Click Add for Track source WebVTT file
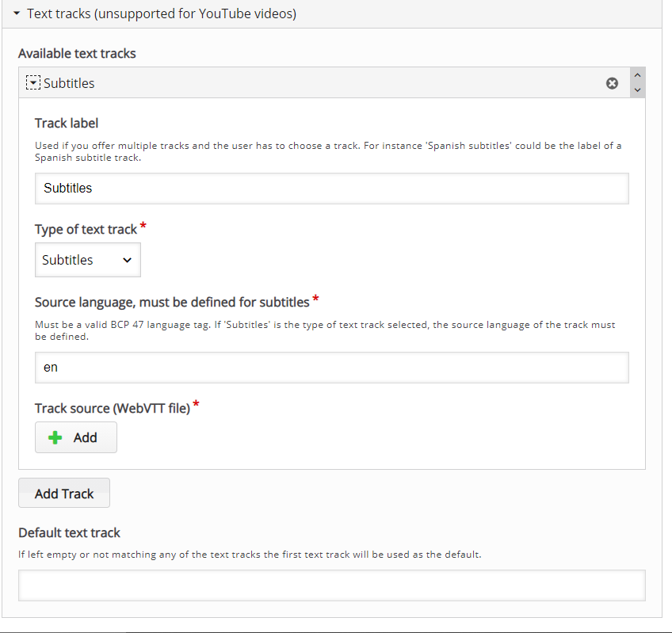This screenshot has height=633, width=672. 76,437
